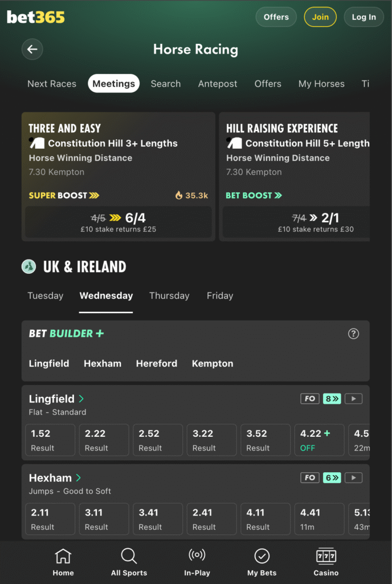Toggle Fixed Odds with Lingfield FO badge
392x584 pixels.
310,399
